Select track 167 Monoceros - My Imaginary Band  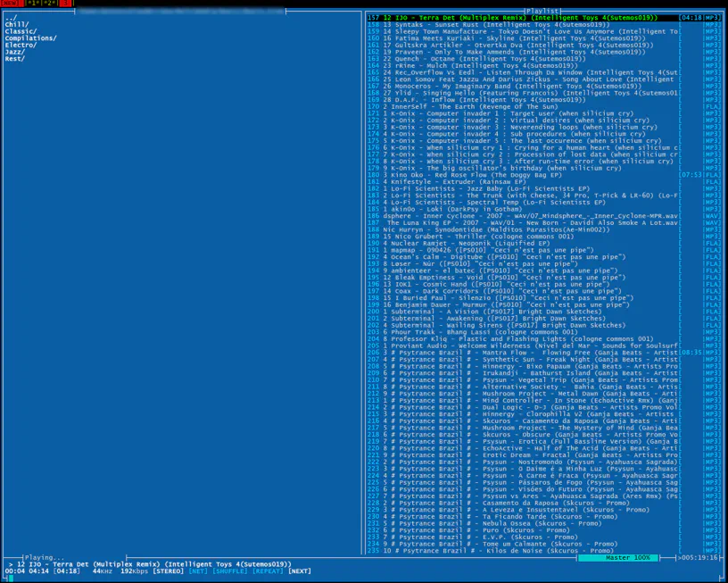click(x=544, y=86)
